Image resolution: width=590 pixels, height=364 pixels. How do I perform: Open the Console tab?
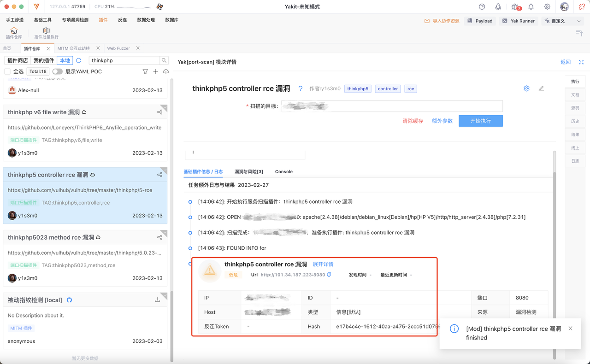(284, 171)
